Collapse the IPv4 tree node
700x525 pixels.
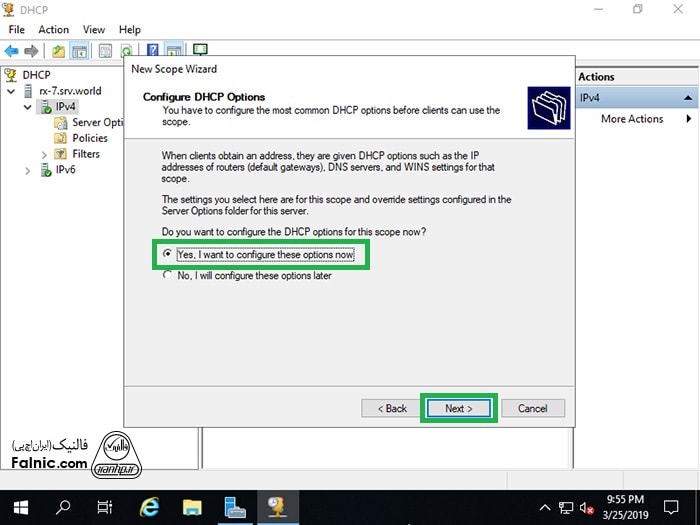click(x=28, y=106)
